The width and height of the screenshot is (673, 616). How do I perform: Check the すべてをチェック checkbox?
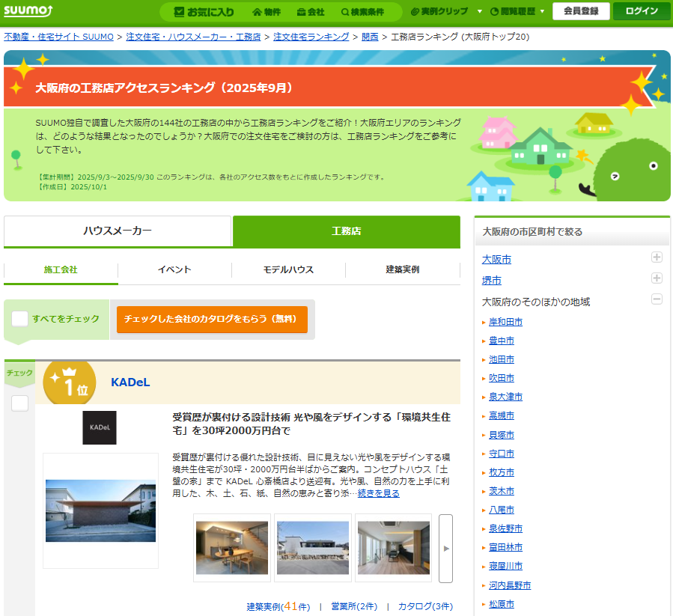coord(20,319)
